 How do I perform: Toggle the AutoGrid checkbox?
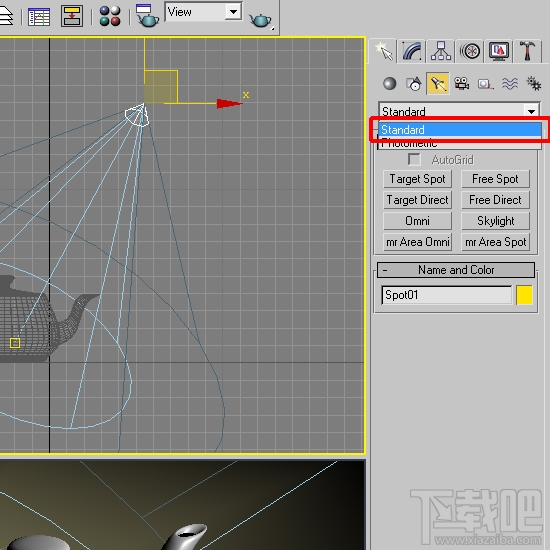[414, 160]
